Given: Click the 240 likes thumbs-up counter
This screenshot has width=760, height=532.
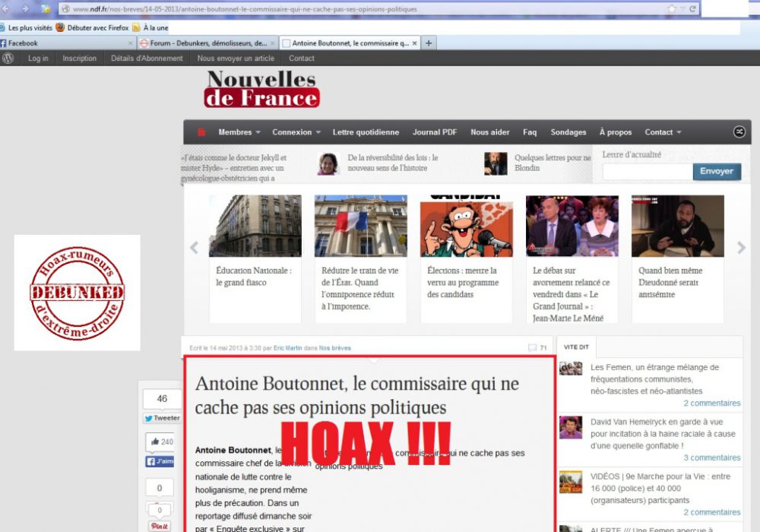Looking at the screenshot, I should (x=161, y=442).
